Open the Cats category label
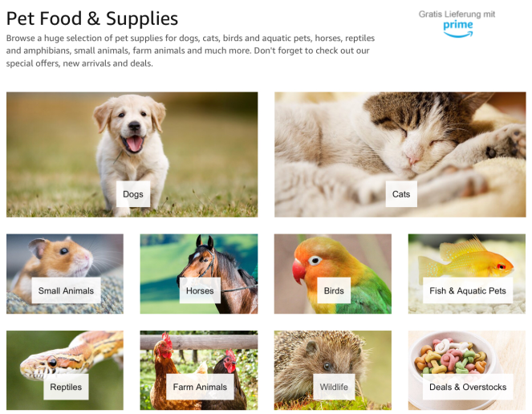 401,194
